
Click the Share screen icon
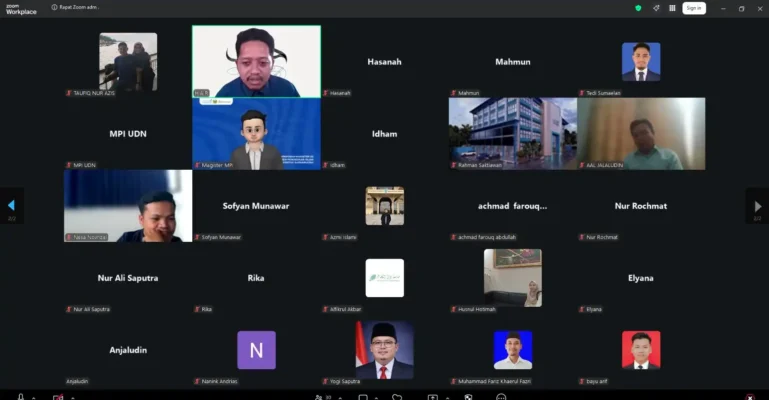[x=433, y=397]
